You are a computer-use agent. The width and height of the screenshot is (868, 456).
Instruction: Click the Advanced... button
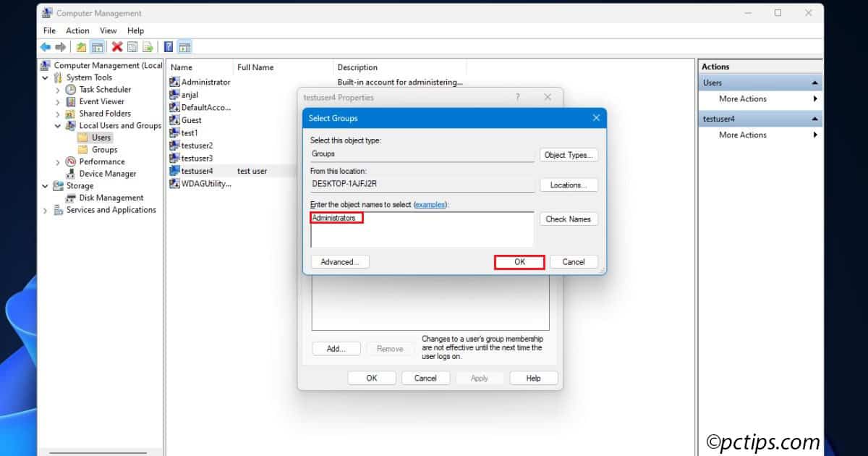tap(340, 262)
